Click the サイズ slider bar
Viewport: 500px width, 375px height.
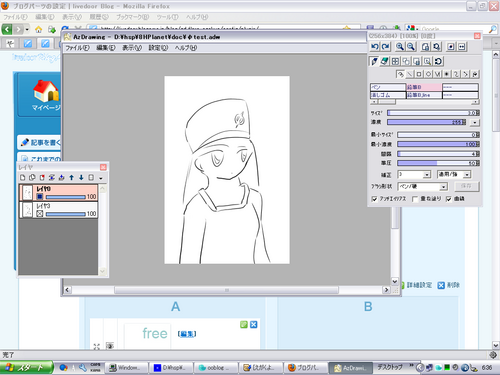point(433,113)
